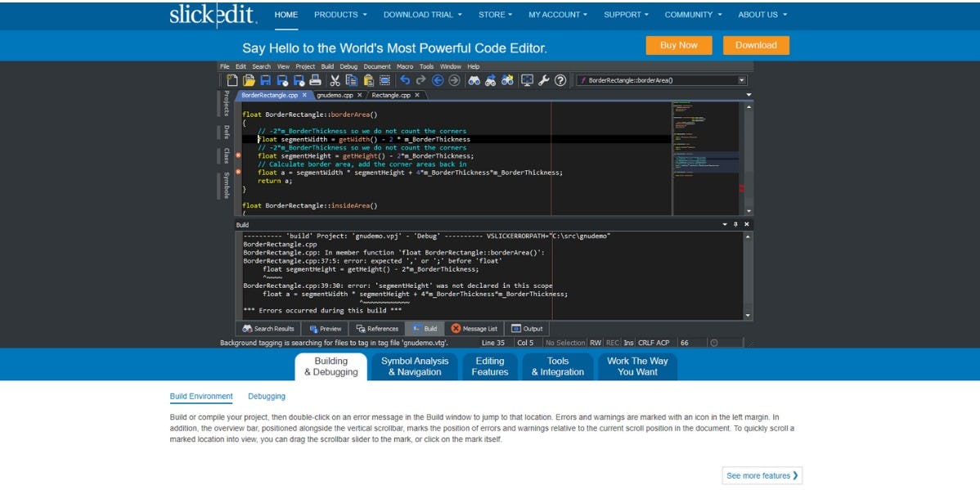Screen dimensions: 980x490
Task: Switch to the Symbol Analysis & Navigation tab
Action: [415, 366]
